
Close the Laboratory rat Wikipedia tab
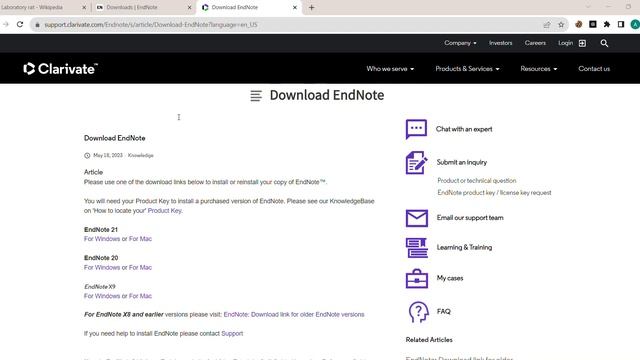pos(84,7)
